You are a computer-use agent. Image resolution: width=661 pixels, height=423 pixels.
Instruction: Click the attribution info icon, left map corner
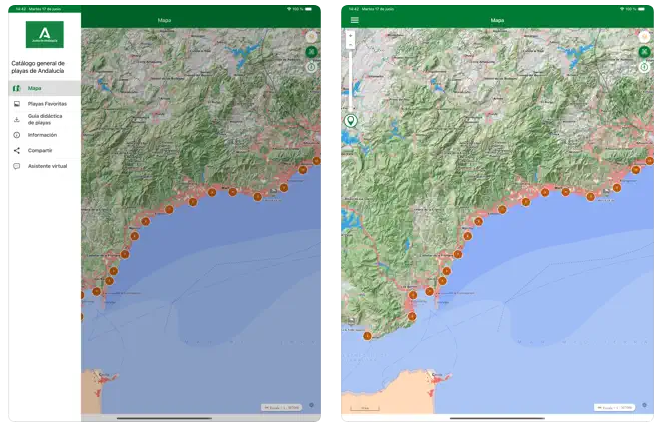(x=311, y=405)
